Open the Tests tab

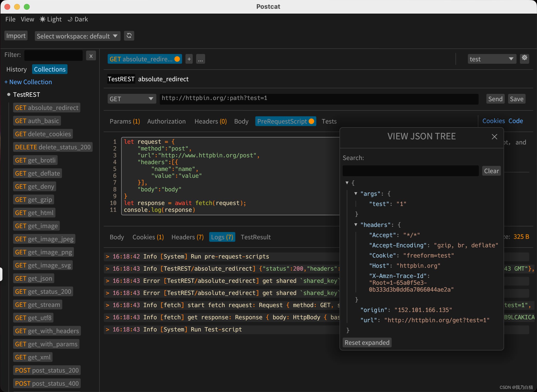pyautogui.click(x=329, y=121)
